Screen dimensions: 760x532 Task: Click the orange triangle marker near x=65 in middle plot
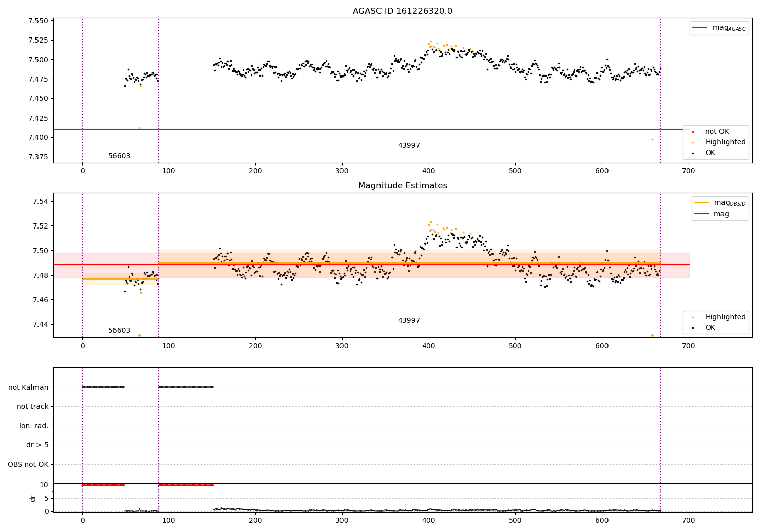(139, 336)
